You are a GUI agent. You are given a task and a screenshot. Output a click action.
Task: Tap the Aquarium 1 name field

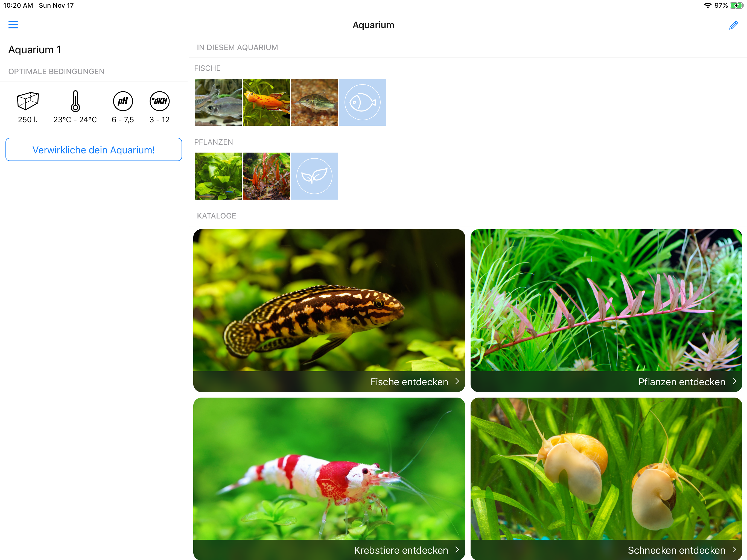[x=34, y=50]
